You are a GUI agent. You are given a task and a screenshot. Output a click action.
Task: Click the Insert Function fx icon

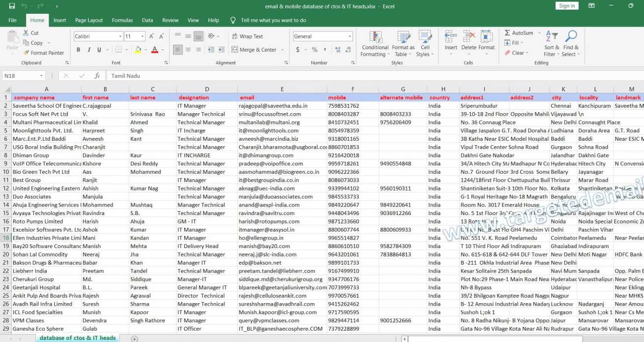pos(97,76)
